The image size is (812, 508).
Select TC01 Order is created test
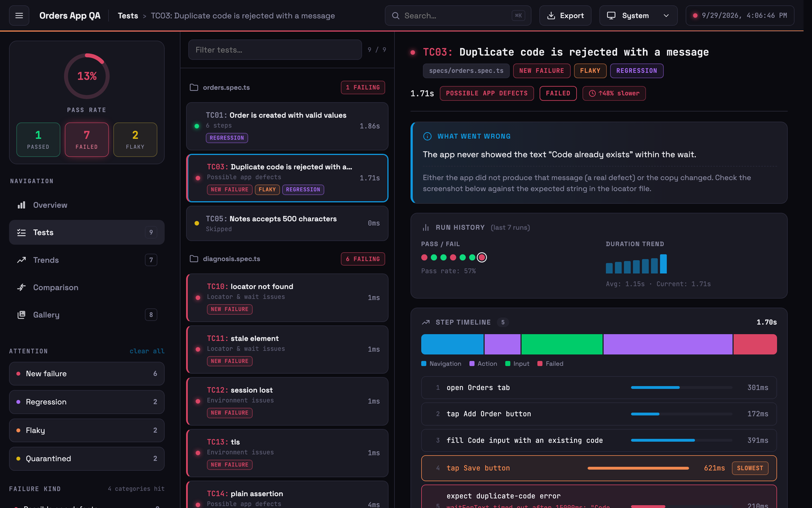coord(288,126)
